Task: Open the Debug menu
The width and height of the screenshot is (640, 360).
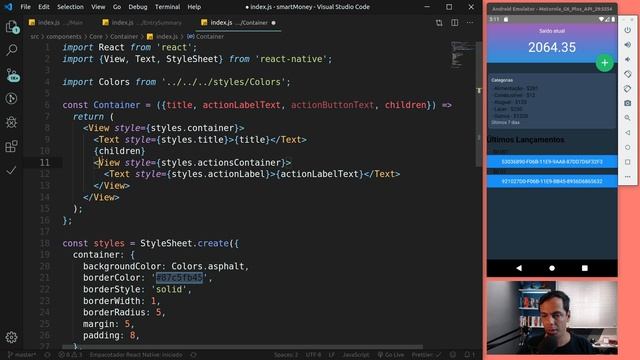Action: 138,7
